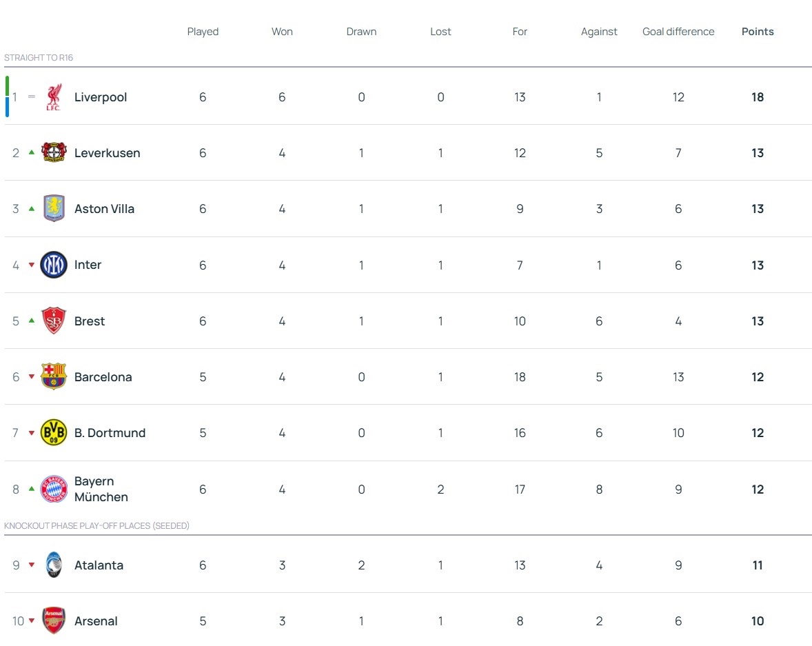The image size is (812, 646).
Task: Click the B. Dortmund BVB logo
Action: [x=54, y=433]
